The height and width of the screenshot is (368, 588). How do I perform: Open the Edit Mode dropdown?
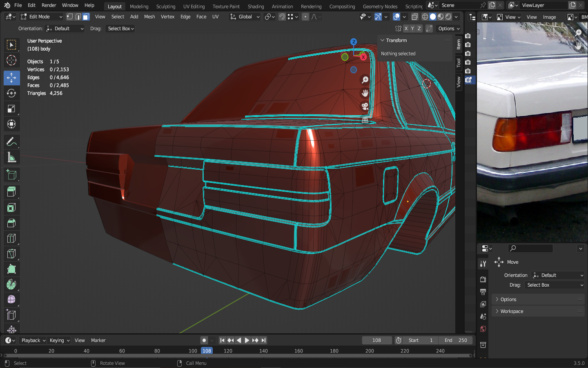click(x=42, y=17)
